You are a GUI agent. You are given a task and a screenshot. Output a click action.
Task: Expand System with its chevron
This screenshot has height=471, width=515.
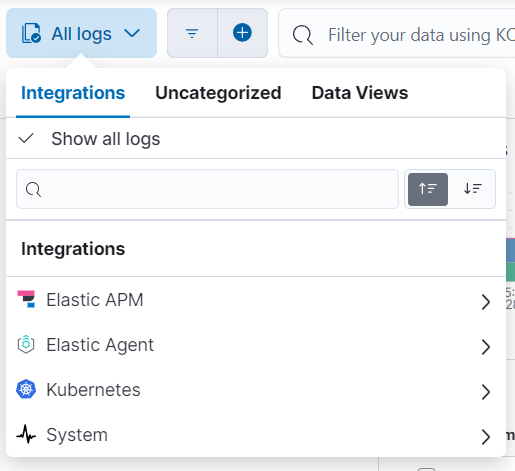[486, 437]
